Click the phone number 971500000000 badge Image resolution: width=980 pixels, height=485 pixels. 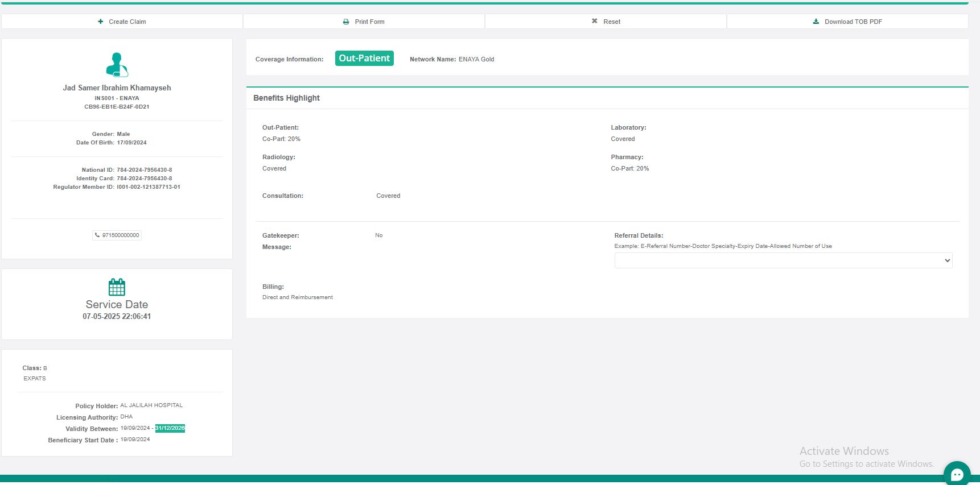[120, 235]
